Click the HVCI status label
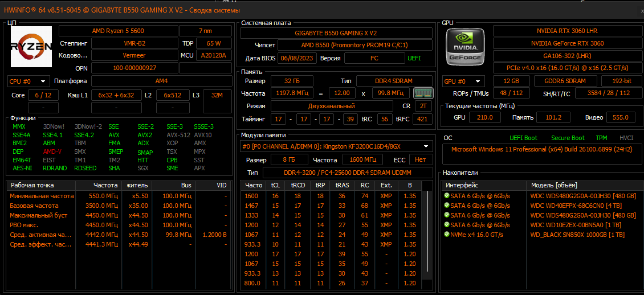The height and width of the screenshot is (295, 644). [x=626, y=138]
